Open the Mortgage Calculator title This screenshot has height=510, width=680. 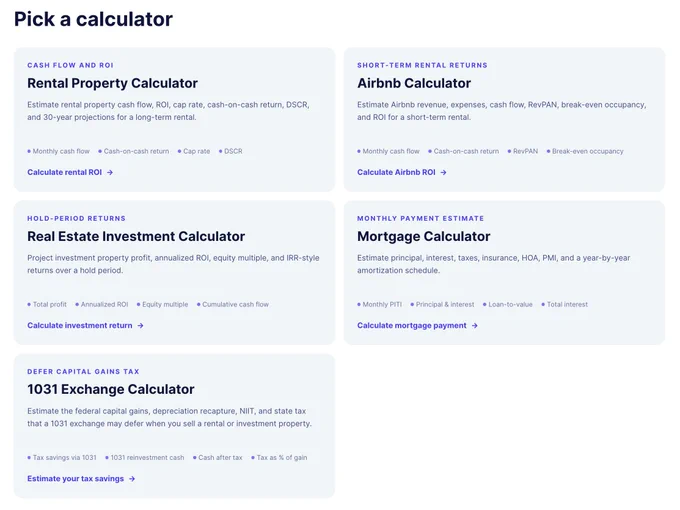tap(423, 236)
